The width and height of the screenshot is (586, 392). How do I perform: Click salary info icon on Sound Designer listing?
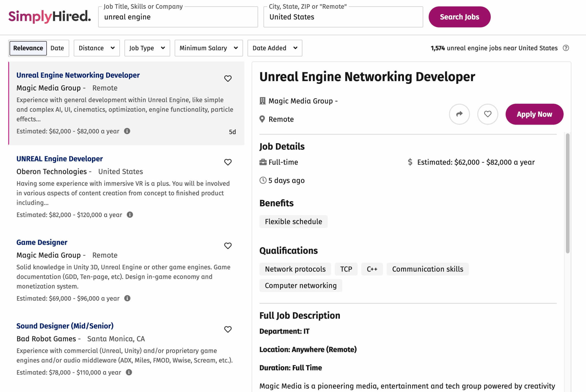pyautogui.click(x=129, y=372)
